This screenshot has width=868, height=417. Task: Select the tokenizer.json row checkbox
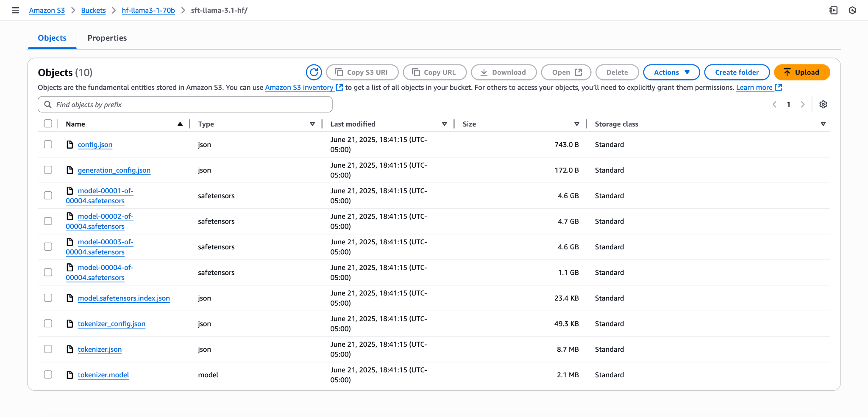pos(48,349)
